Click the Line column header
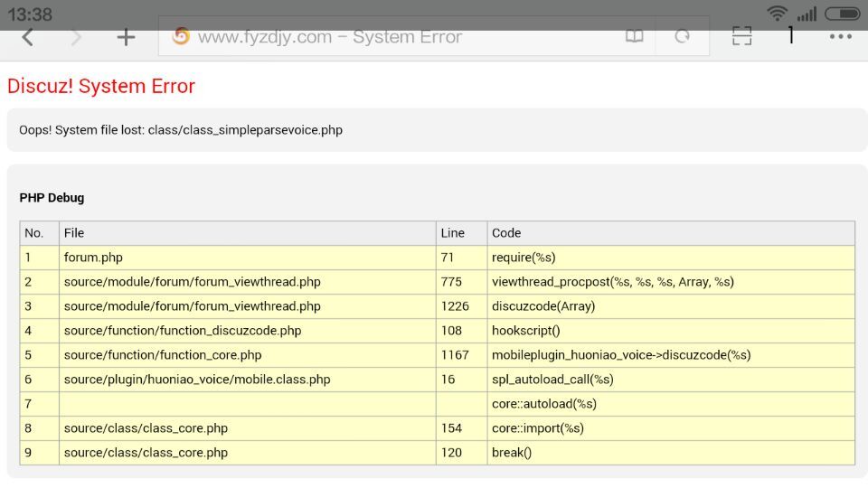 462,233
